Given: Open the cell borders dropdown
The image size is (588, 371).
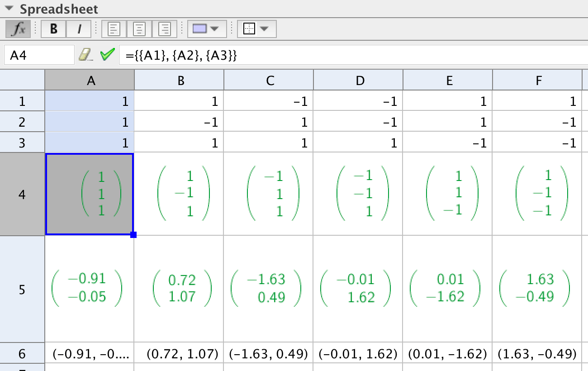Looking at the screenshot, I should click(x=256, y=29).
